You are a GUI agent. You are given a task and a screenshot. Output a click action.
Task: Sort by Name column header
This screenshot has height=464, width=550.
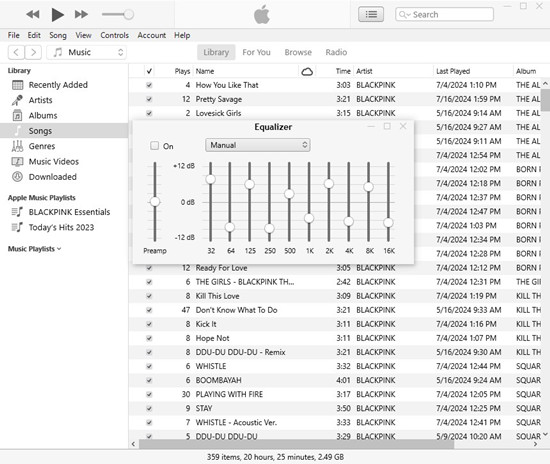(205, 71)
